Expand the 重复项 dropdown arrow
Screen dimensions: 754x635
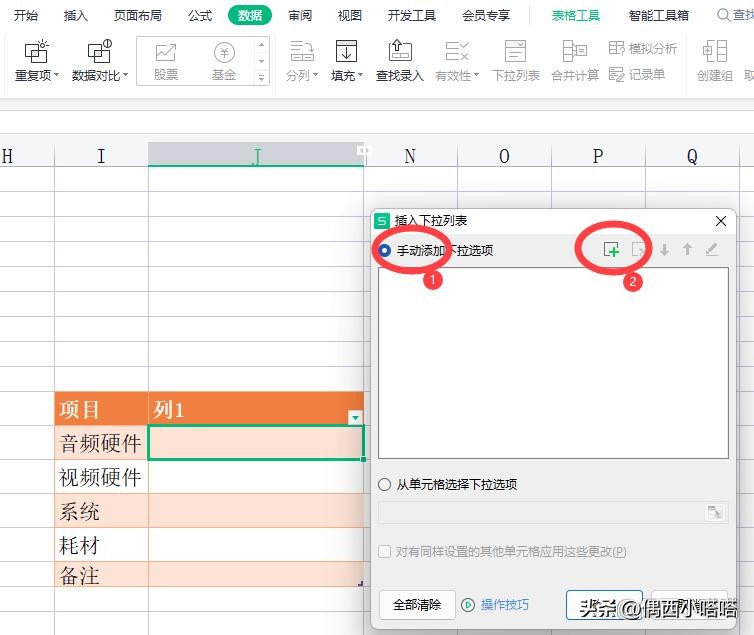(56, 75)
